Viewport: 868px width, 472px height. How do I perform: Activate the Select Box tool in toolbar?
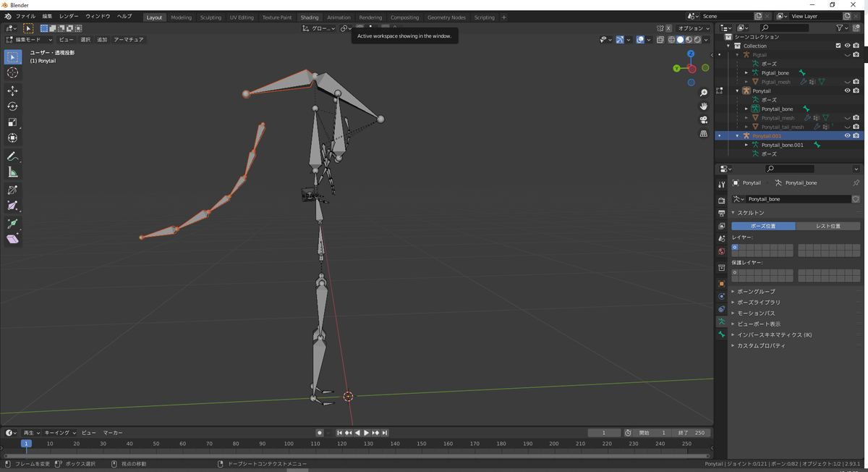[x=13, y=56]
